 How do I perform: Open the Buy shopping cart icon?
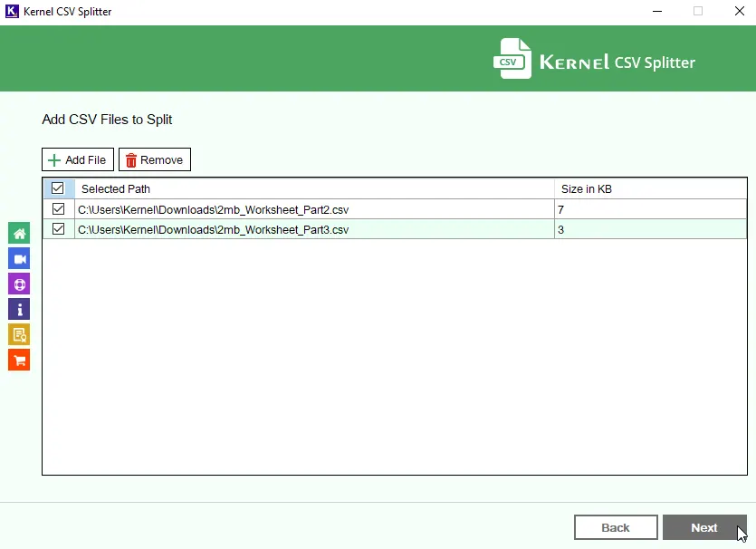[x=19, y=360]
